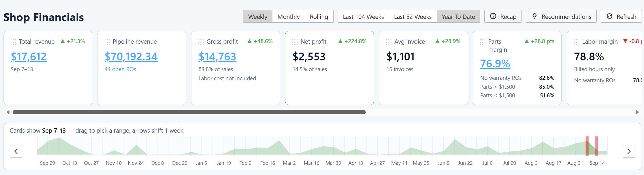Viewport: 644px width, 175px height.
Task: Click the drag handle on Avg invoice card
Action: pos(389,42)
